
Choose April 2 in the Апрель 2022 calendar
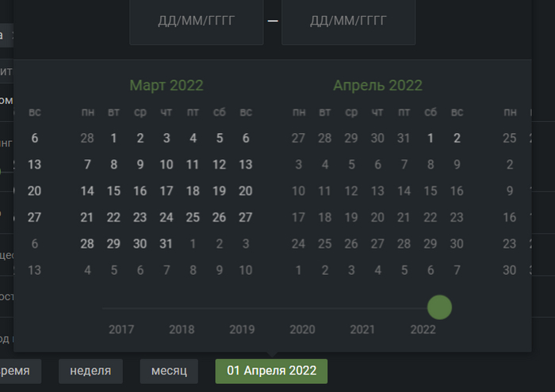coord(457,139)
